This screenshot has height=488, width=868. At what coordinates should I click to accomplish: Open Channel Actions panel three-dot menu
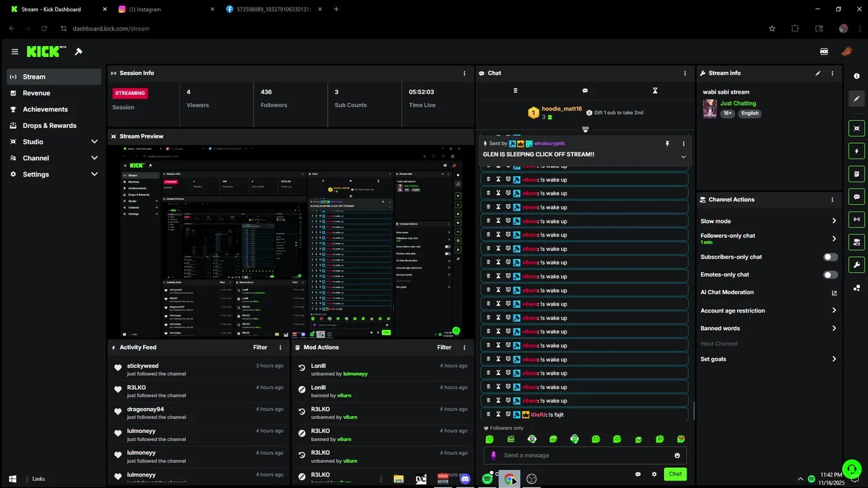(832, 200)
